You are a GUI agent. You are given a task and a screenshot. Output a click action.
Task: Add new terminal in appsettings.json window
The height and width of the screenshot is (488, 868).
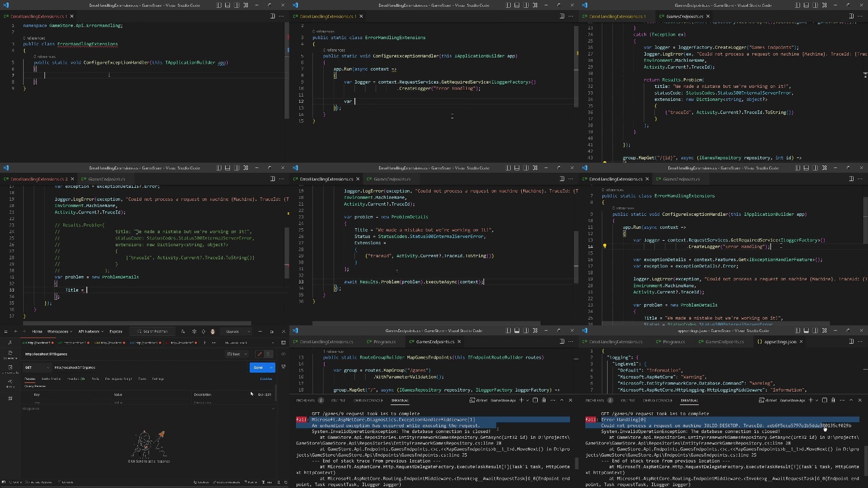[x=811, y=400]
